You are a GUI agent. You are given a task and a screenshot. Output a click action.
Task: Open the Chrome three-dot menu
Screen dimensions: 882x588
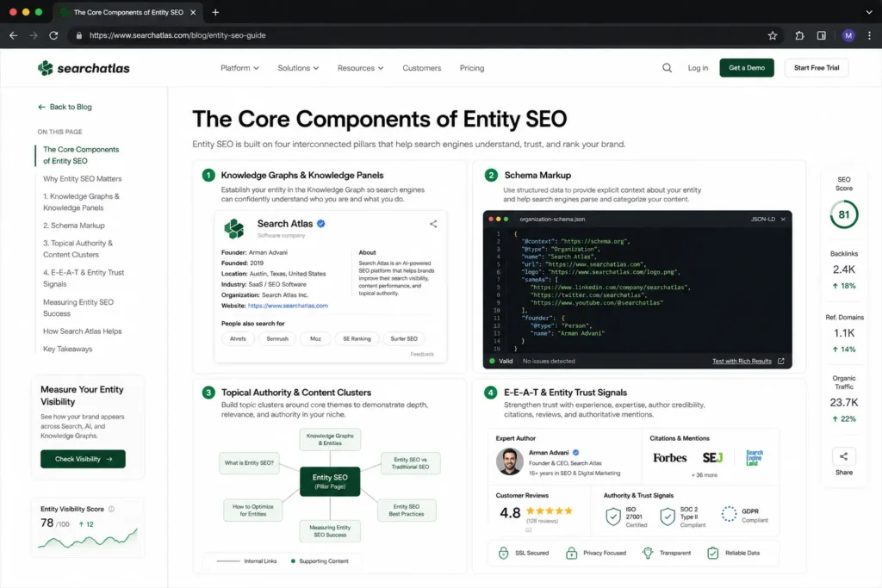[870, 35]
